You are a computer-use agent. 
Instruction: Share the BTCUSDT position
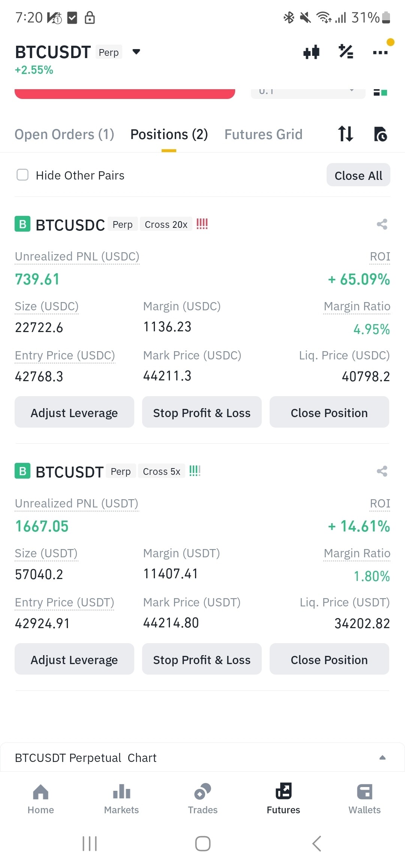(x=382, y=471)
